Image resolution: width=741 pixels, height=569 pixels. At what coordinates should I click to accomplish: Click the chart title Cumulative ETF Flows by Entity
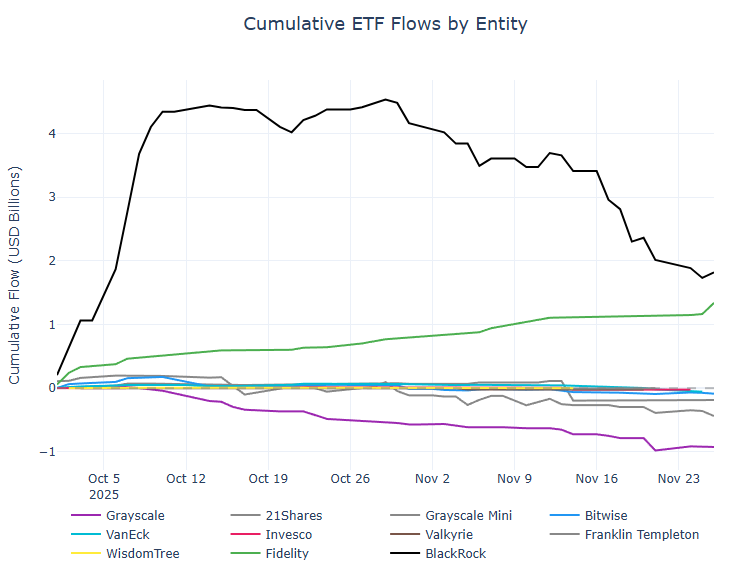coord(385,23)
